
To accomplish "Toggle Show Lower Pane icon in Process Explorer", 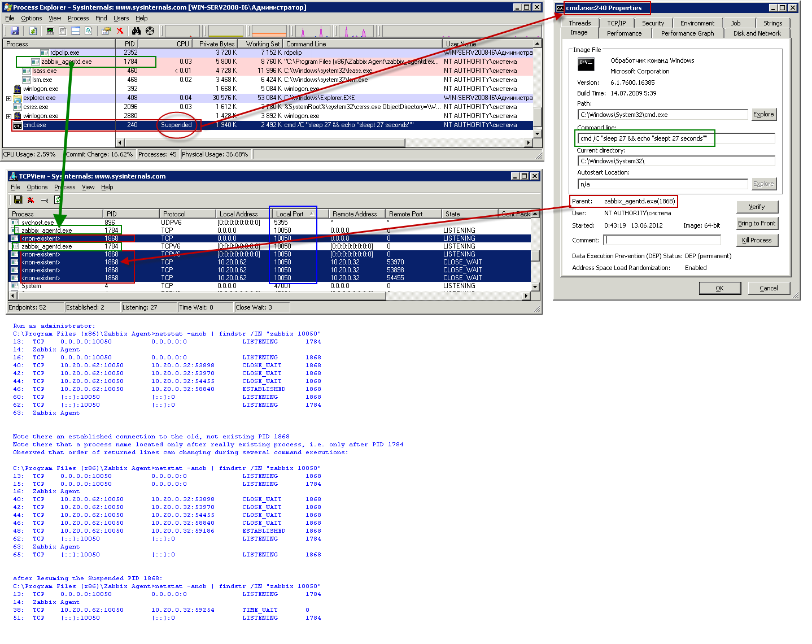I will tap(75, 31).
